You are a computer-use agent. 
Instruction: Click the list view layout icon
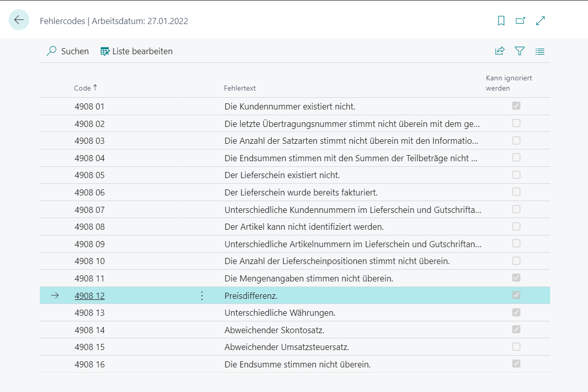pyautogui.click(x=540, y=51)
